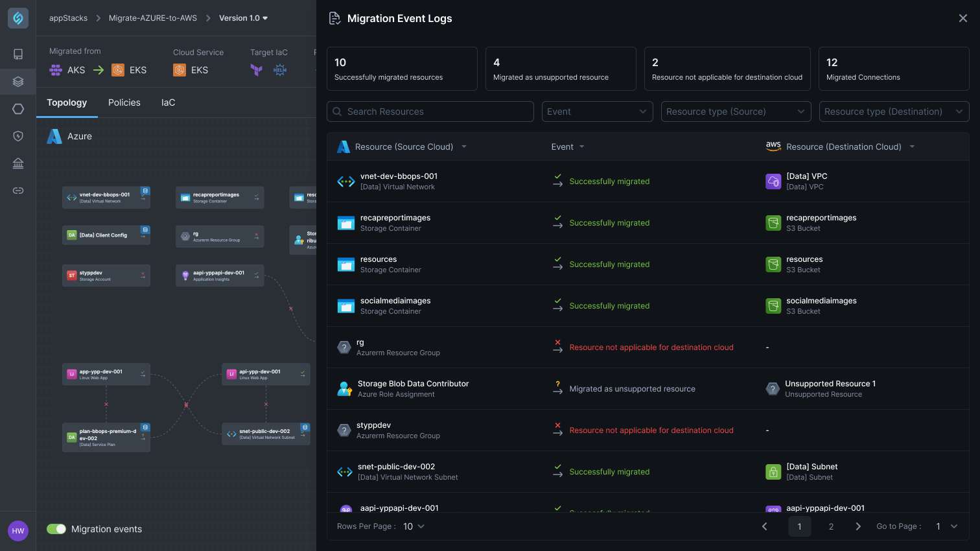Click the Helm target IaC icon
980x551 pixels.
point(280,70)
